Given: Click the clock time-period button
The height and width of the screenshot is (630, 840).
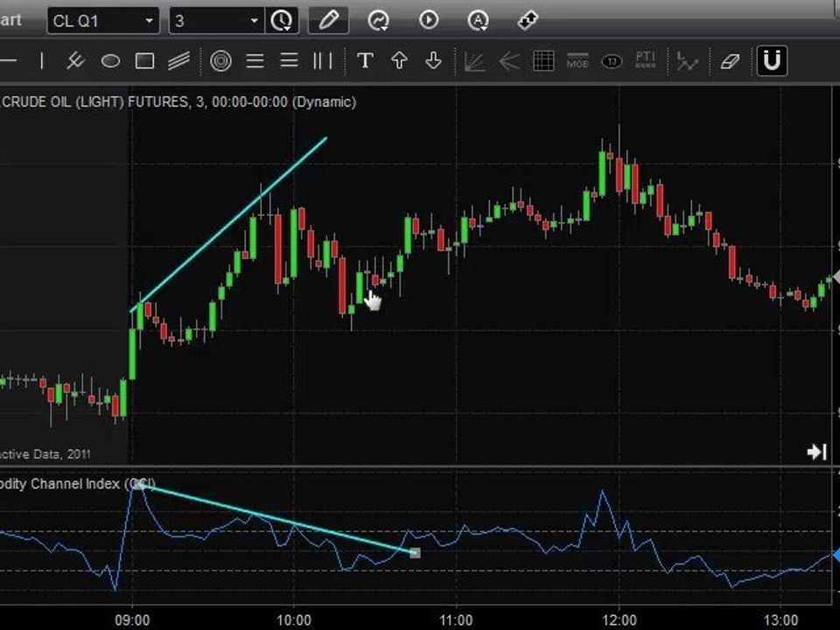Looking at the screenshot, I should (x=282, y=21).
